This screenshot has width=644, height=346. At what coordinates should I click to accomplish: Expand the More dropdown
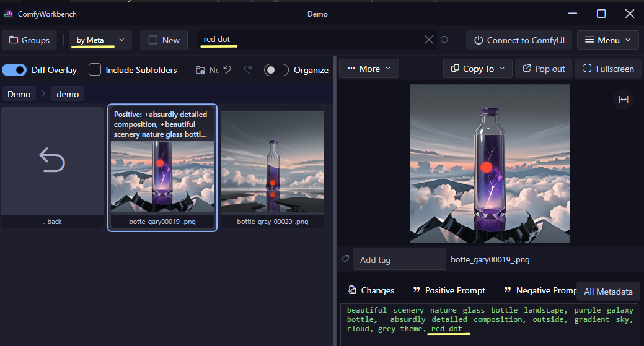tap(369, 69)
